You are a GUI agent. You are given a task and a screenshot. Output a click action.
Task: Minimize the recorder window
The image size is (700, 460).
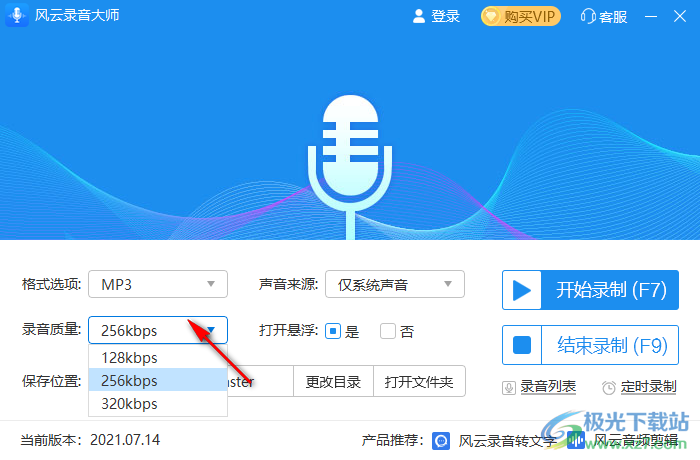(x=651, y=17)
